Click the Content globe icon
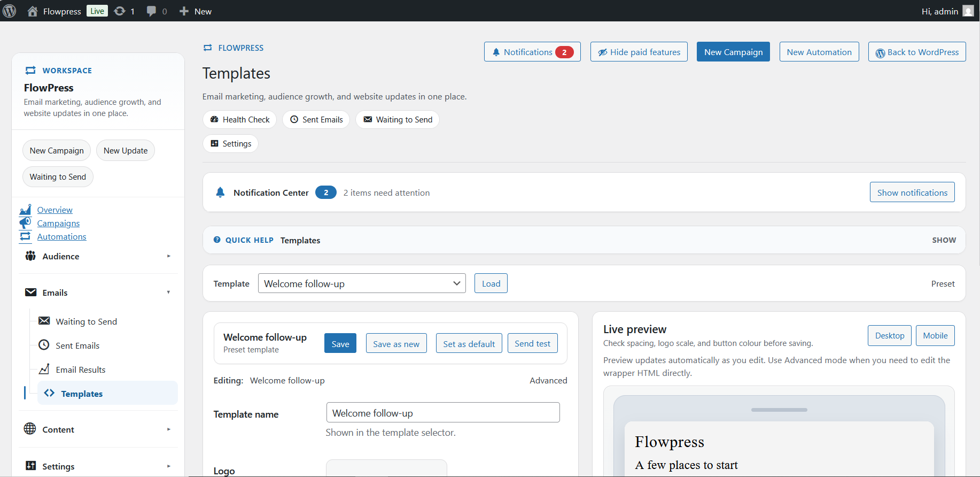Image resolution: width=980 pixels, height=477 pixels. click(30, 429)
